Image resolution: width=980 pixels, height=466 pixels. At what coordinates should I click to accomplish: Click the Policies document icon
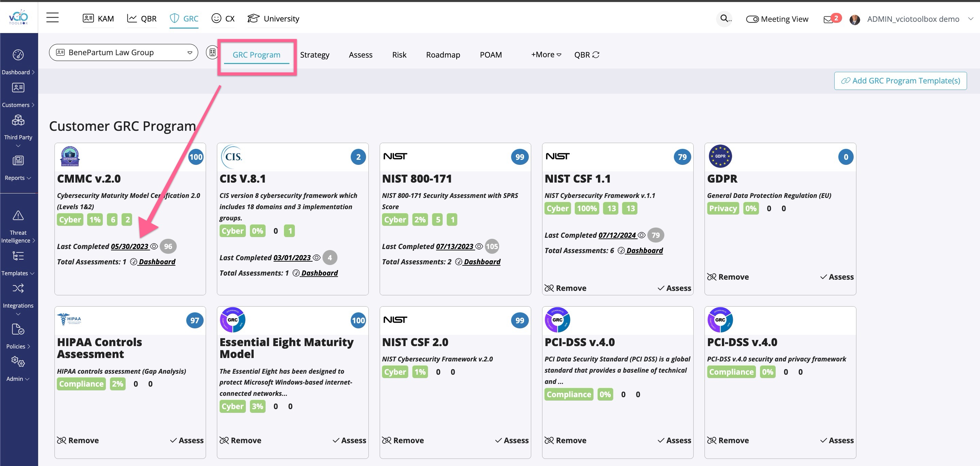point(18,329)
